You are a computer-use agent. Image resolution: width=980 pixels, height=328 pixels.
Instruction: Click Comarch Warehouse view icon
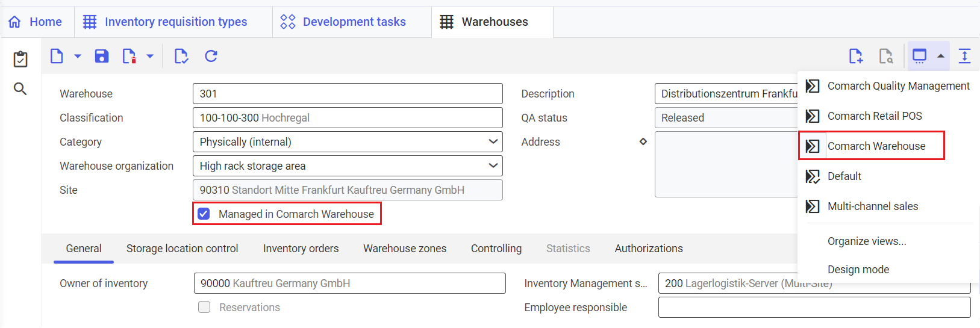click(813, 146)
